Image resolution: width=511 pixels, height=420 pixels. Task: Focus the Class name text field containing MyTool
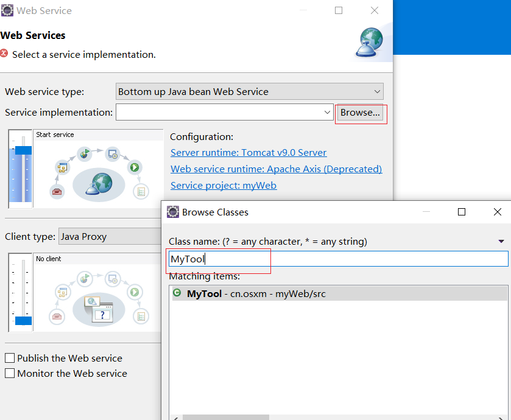pyautogui.click(x=338, y=259)
